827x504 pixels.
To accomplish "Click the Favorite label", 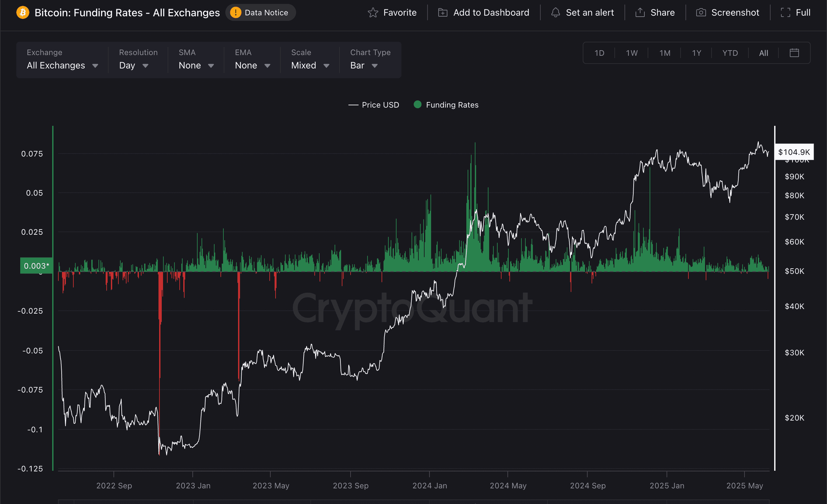I will point(400,13).
